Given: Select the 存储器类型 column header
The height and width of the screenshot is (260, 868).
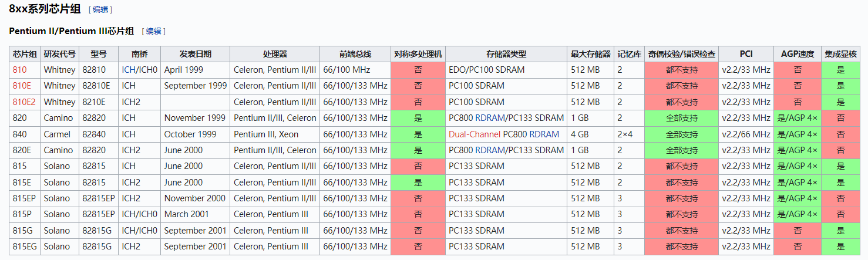Looking at the screenshot, I should pyautogui.click(x=506, y=54).
